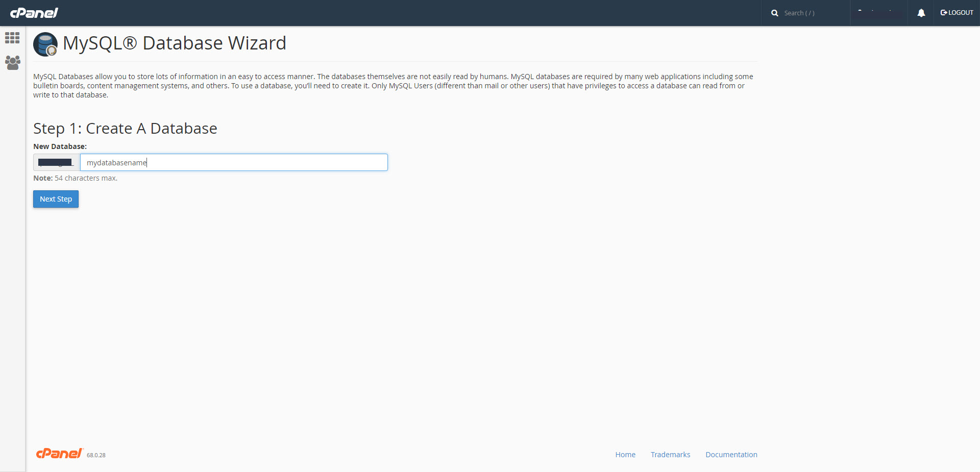Open the Trademarks footer link
The height and width of the screenshot is (472, 980).
click(x=670, y=455)
